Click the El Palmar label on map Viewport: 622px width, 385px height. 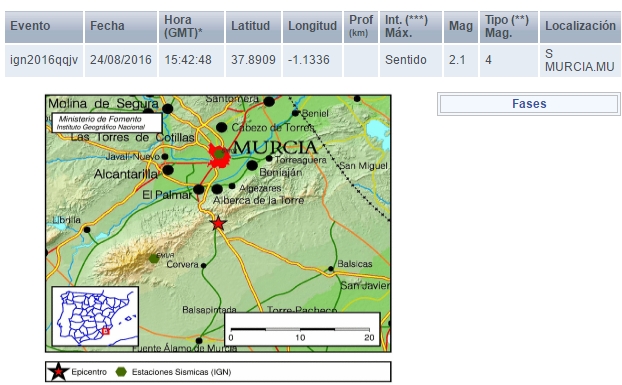(167, 195)
